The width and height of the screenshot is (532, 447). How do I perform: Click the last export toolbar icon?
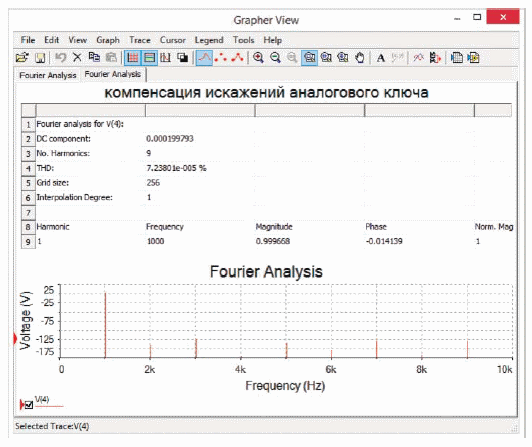(473, 57)
